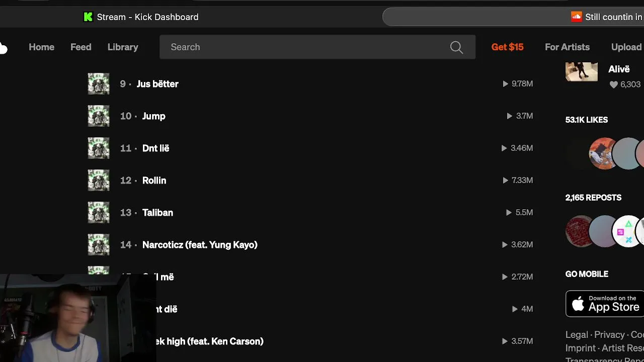Open the 53.1K Likes list
This screenshot has height=362, width=644.
(587, 120)
